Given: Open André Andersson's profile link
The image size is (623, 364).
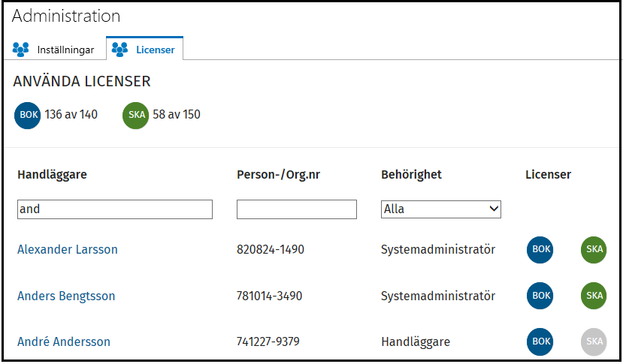Looking at the screenshot, I should [x=64, y=341].
